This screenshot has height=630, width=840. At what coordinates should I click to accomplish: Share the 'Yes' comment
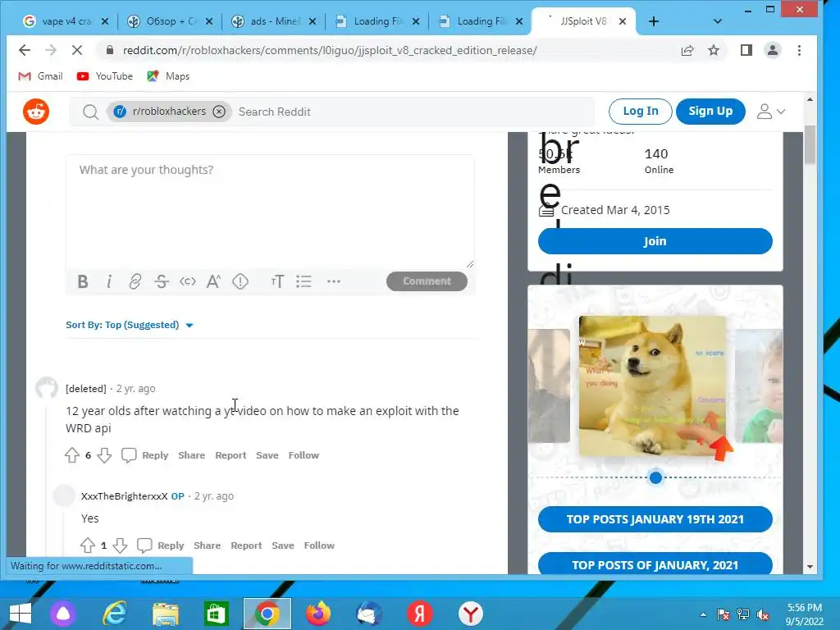coord(208,546)
